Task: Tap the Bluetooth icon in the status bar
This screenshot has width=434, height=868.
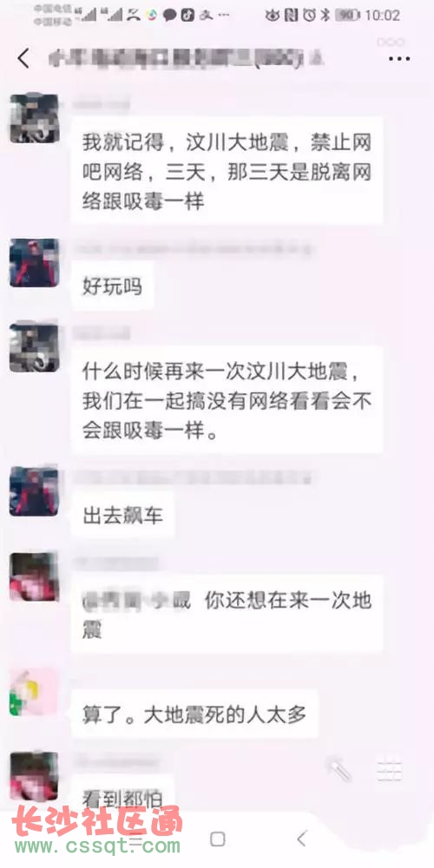Action: coord(326,16)
